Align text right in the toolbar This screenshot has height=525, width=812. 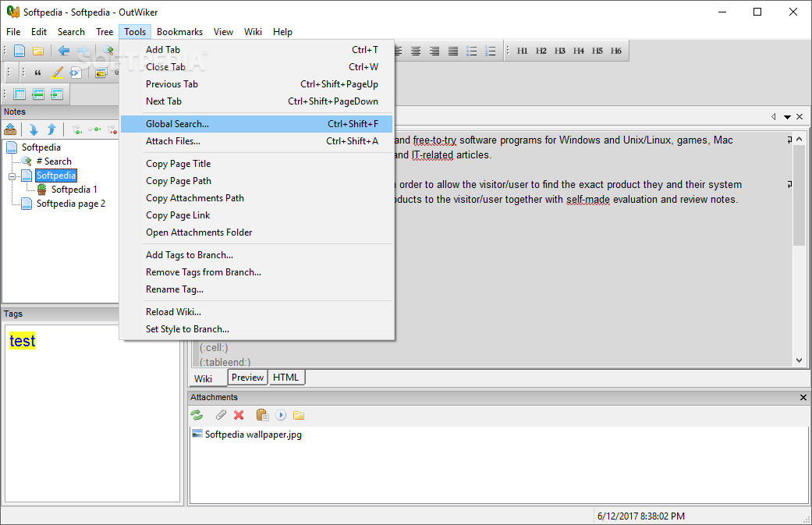click(x=434, y=51)
